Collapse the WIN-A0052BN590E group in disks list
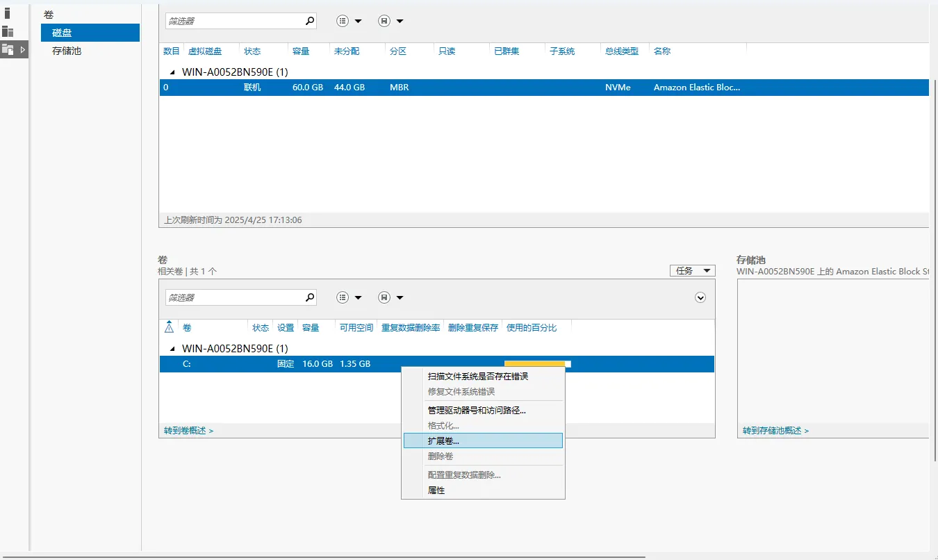This screenshot has height=560, width=938. point(172,72)
